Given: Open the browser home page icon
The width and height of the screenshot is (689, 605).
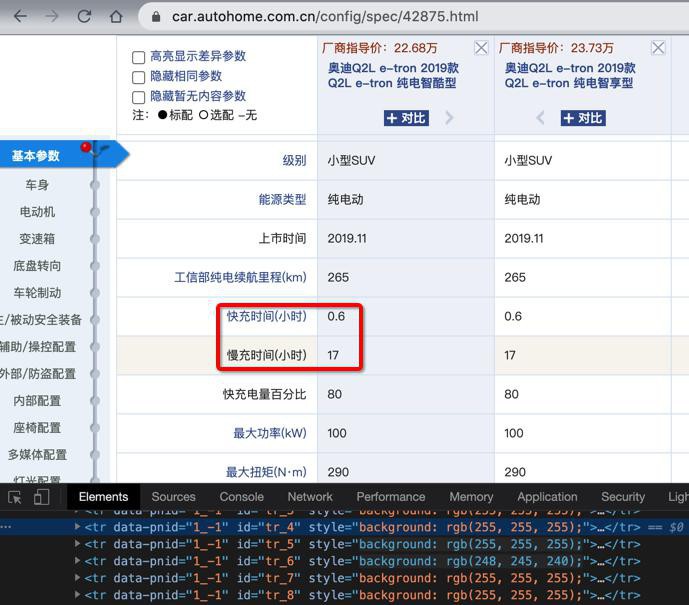Looking at the screenshot, I should tap(116, 17).
